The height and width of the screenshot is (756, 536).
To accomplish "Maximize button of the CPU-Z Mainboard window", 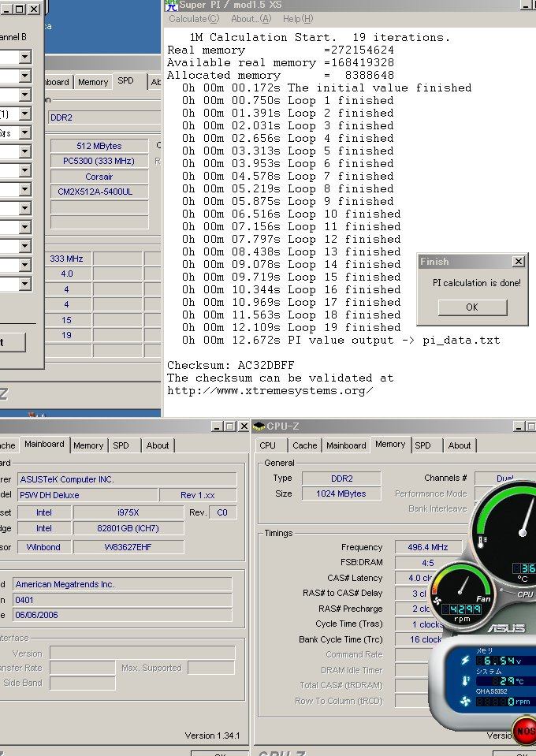I will pyautogui.click(x=230, y=426).
